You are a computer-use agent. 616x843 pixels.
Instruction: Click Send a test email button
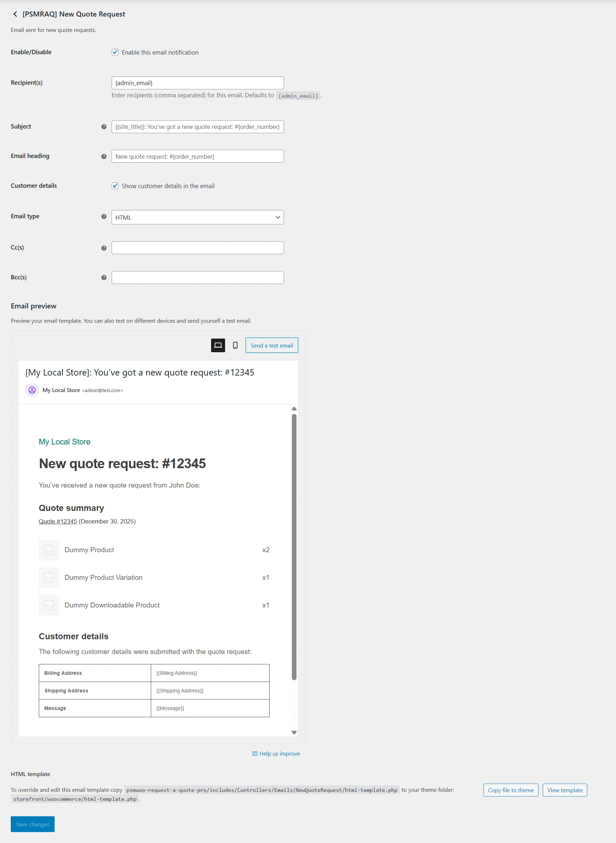click(x=271, y=345)
